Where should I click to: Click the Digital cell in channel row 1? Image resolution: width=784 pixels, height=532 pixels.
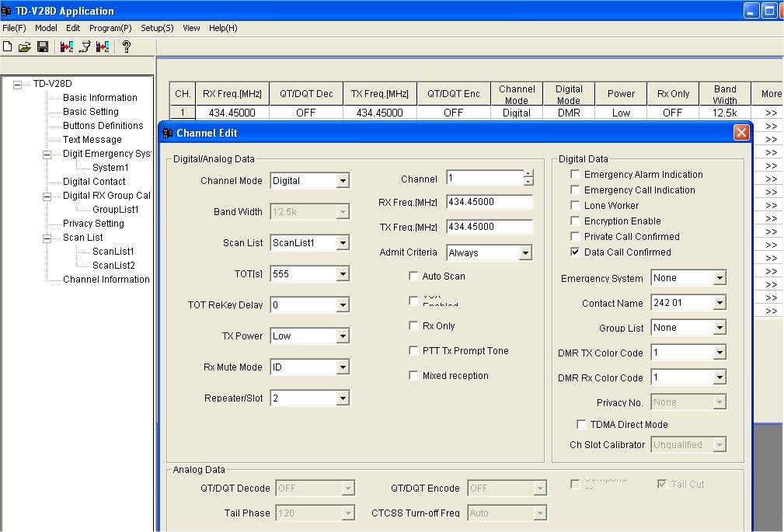(517, 113)
